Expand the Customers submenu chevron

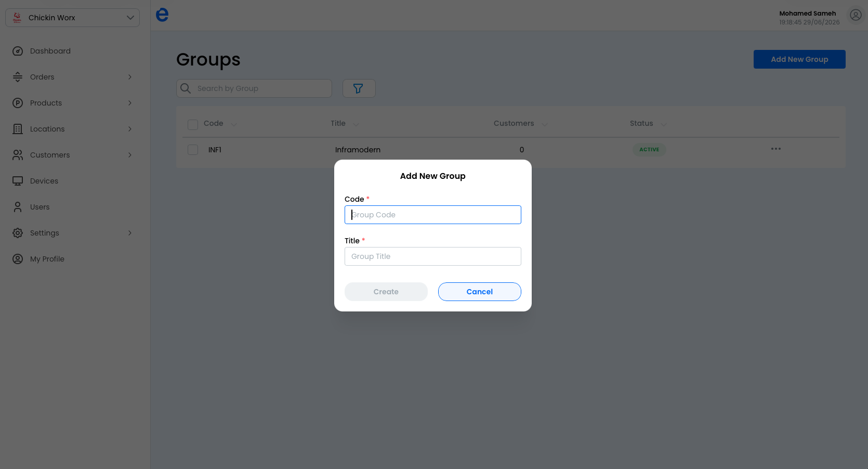point(130,155)
